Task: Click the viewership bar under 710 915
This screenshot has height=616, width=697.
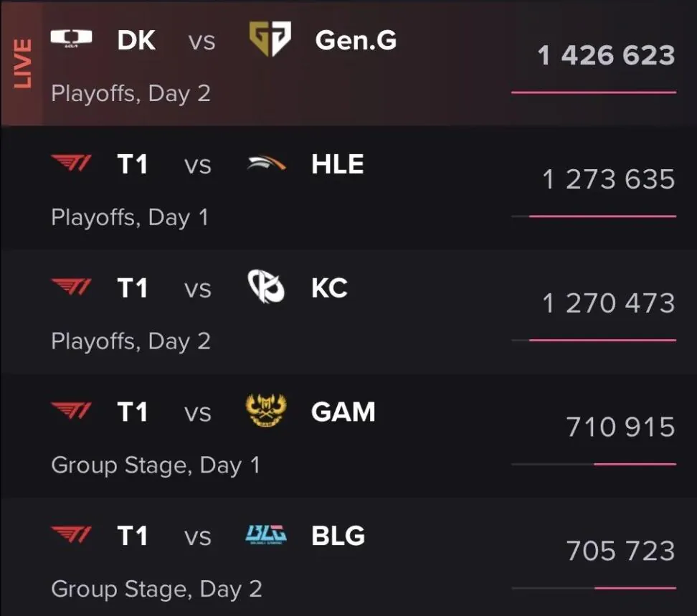Action: click(x=594, y=464)
